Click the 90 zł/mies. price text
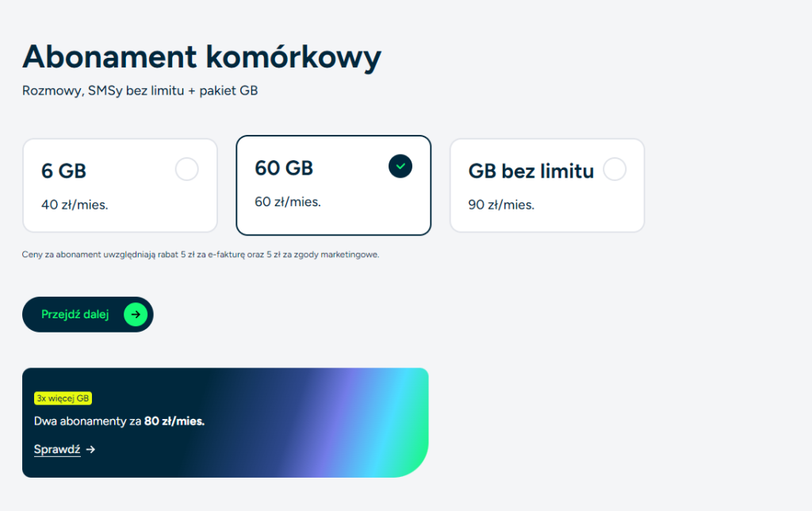Viewport: 812px width, 511px height. click(501, 205)
